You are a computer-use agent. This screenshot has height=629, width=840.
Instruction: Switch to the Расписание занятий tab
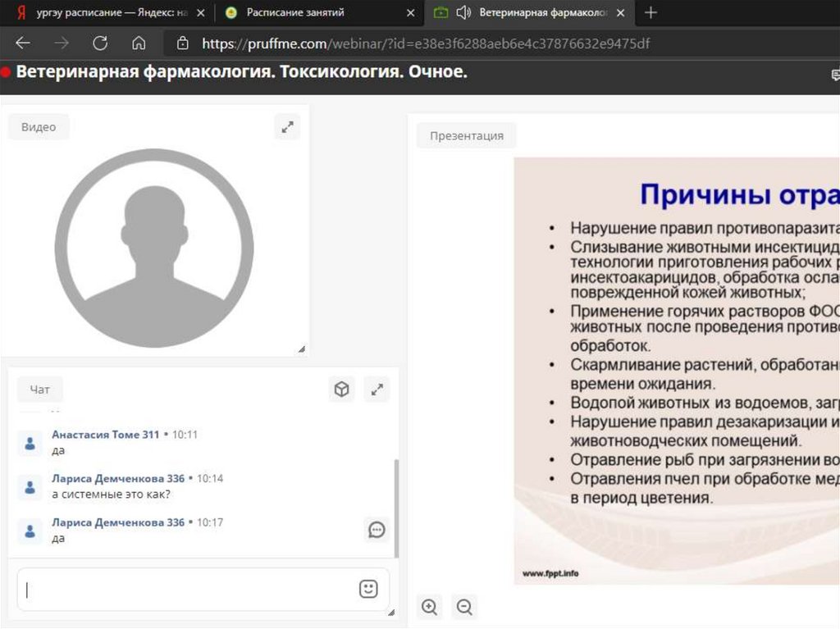pos(295,12)
